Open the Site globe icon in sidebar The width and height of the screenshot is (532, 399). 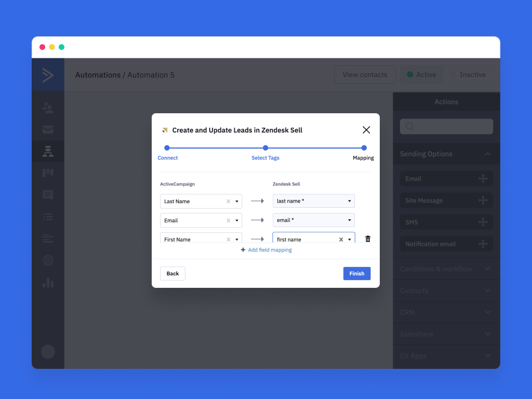point(48,261)
